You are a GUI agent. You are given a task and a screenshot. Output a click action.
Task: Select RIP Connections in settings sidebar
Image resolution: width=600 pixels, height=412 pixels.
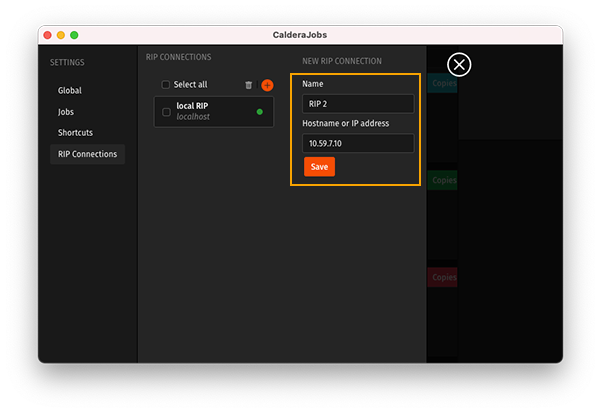tap(87, 154)
